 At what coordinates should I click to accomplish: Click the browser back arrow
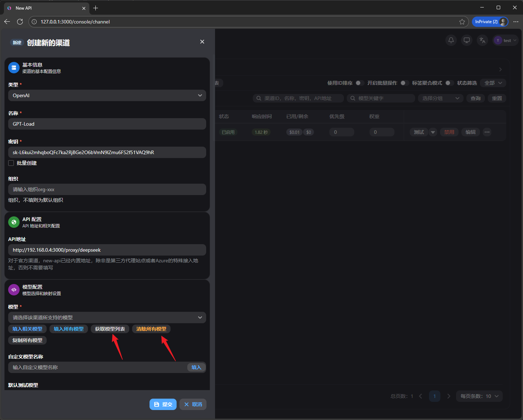click(x=7, y=22)
